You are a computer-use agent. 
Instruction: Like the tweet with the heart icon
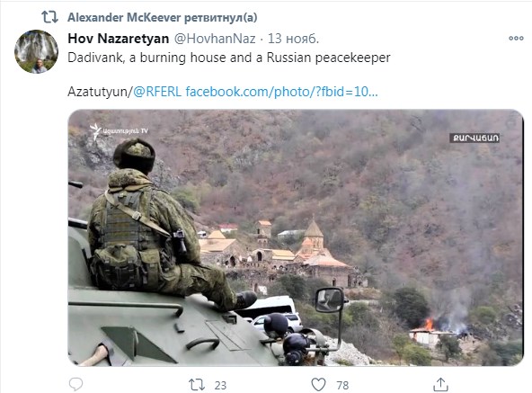coord(318,385)
